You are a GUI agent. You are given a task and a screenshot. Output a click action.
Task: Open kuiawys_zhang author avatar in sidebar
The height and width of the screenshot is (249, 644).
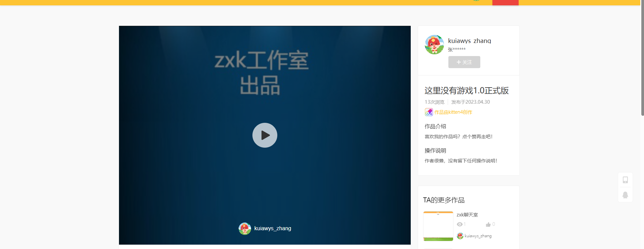click(x=434, y=45)
